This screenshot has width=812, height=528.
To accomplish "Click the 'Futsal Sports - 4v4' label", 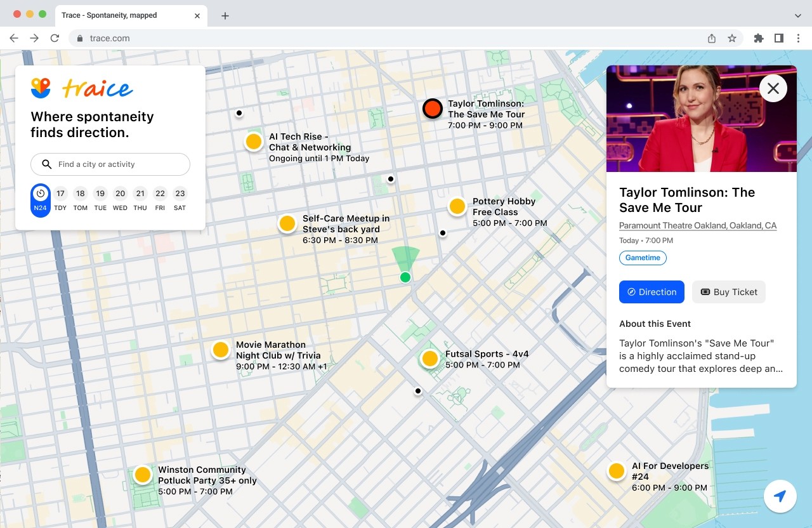I will click(x=487, y=354).
